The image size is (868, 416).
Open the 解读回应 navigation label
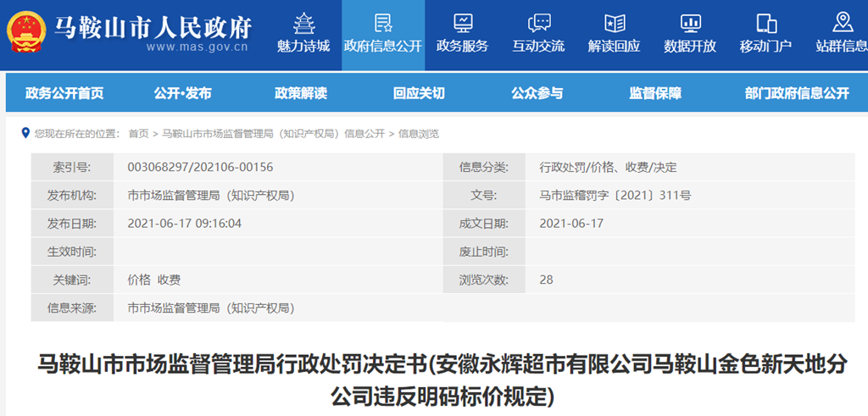[x=615, y=46]
